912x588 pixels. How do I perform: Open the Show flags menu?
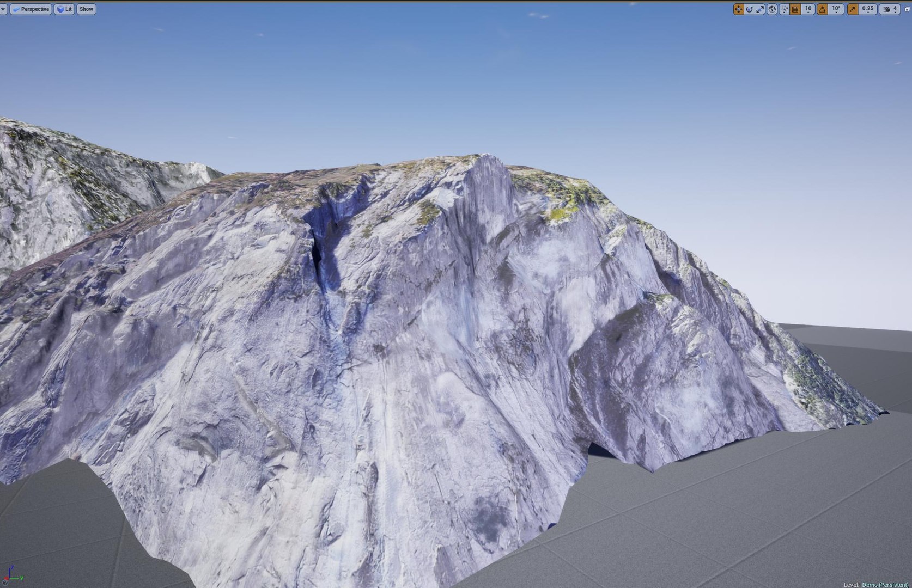pyautogui.click(x=86, y=9)
